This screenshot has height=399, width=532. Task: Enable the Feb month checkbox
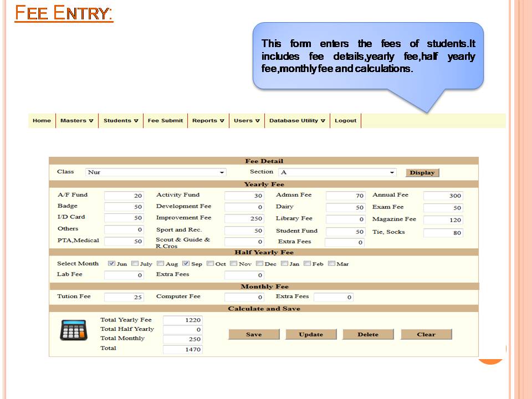(307, 264)
